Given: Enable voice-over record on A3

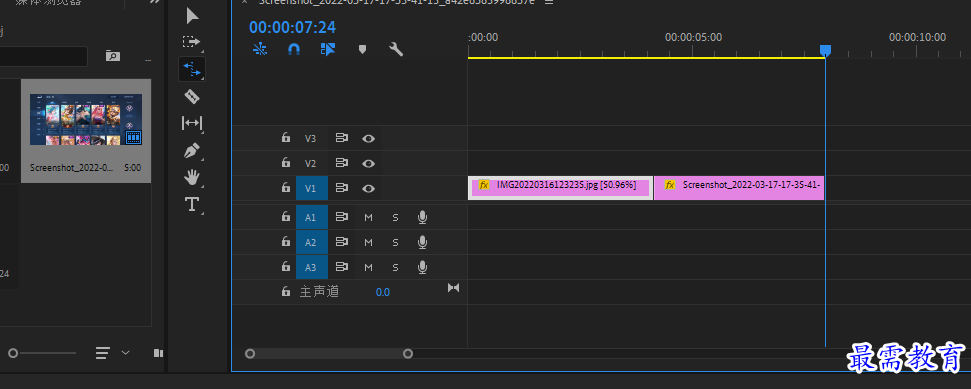Looking at the screenshot, I should click(422, 267).
